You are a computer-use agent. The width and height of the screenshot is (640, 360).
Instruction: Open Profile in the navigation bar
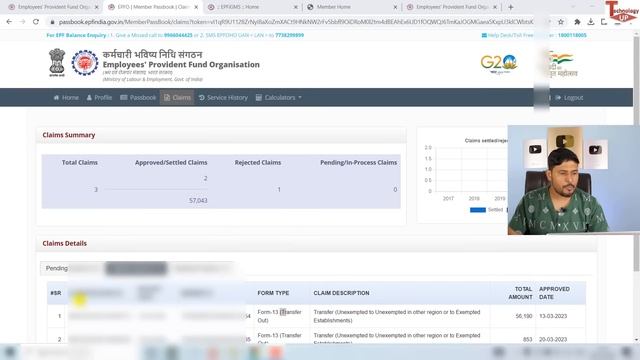99,98
